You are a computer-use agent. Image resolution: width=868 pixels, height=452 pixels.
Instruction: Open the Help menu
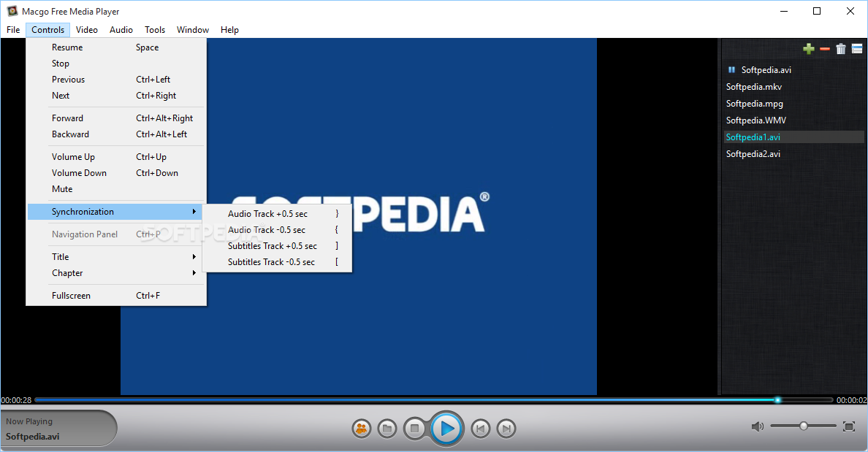(x=229, y=30)
